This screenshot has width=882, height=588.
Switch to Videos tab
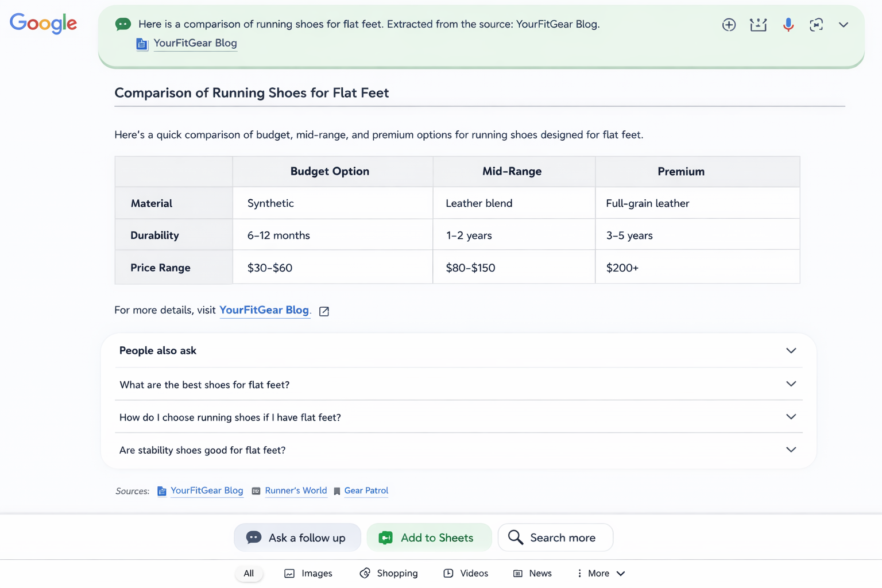466,573
